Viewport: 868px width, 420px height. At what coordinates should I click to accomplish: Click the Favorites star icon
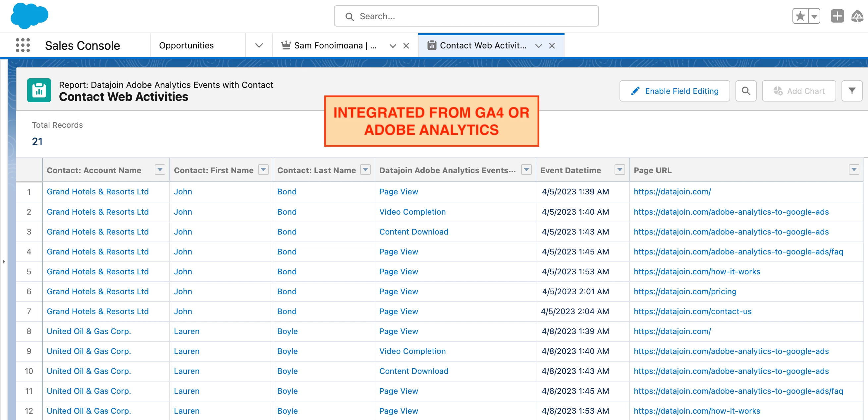pyautogui.click(x=800, y=16)
